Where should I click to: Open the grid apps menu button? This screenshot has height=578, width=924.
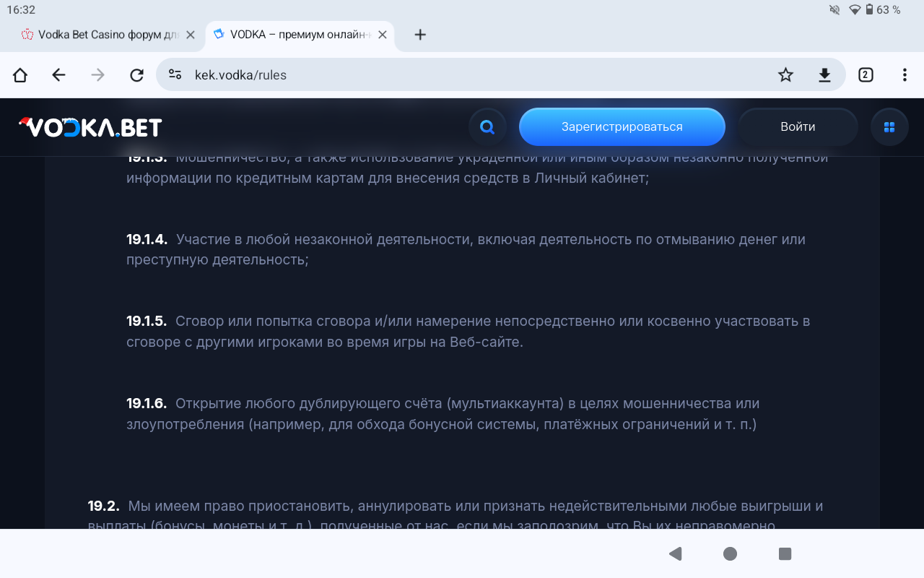coord(889,127)
